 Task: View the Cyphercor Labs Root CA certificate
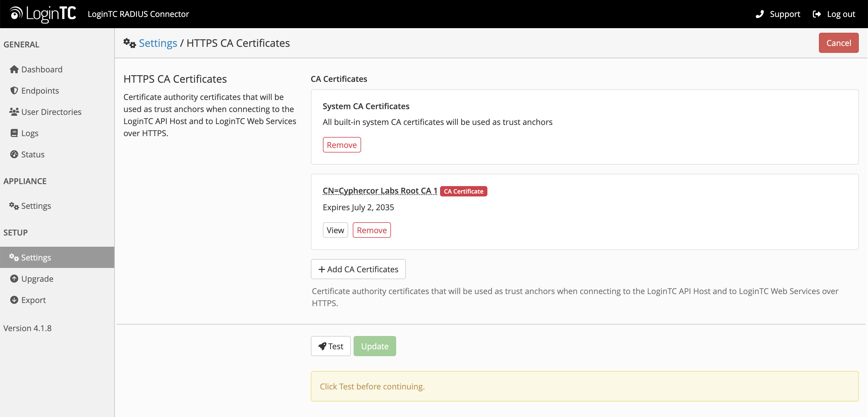coord(335,230)
